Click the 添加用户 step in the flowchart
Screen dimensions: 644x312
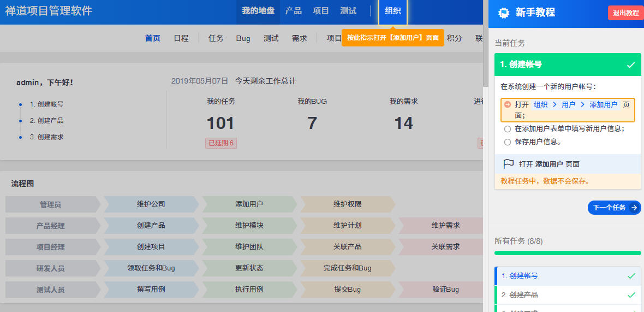(249, 204)
